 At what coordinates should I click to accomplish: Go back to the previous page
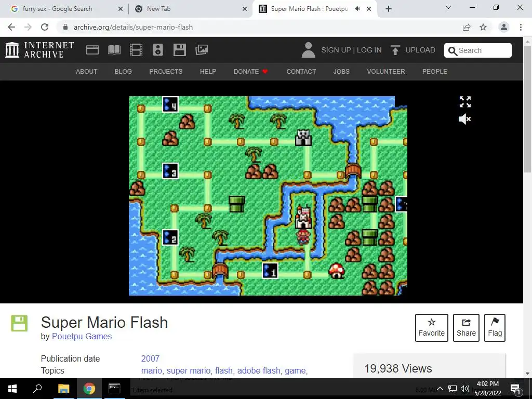(x=11, y=27)
